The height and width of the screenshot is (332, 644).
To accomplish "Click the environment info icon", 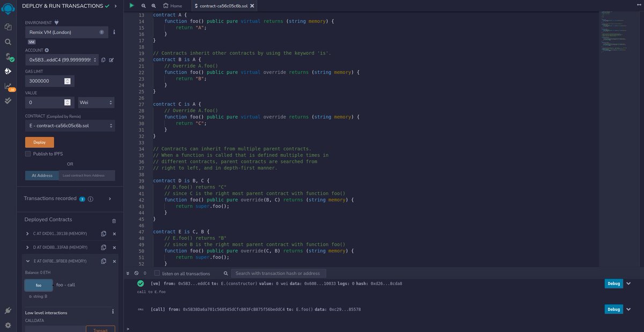I will tap(114, 32).
